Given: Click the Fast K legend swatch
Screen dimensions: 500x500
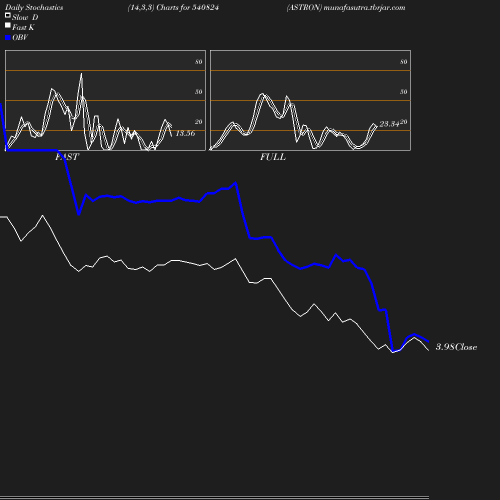Looking at the screenshot, I should point(8,25).
